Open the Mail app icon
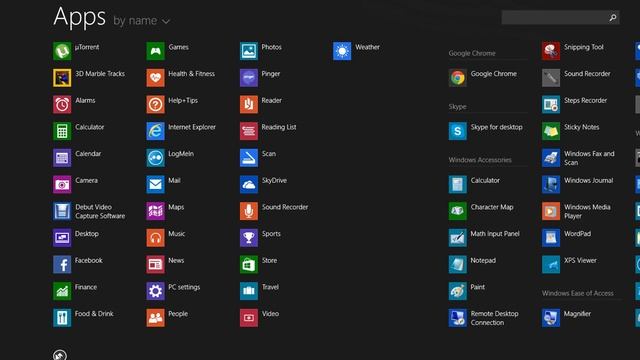640x360 pixels. [x=156, y=184]
